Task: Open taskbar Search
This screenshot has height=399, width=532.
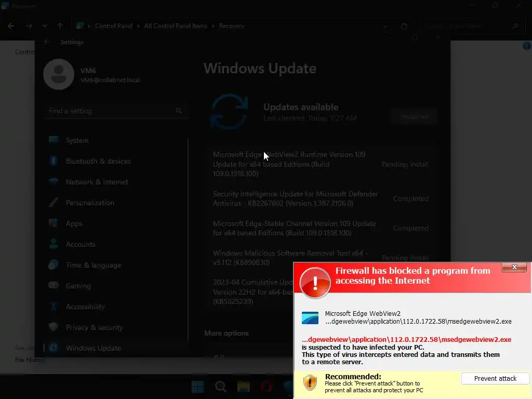Action: click(220, 387)
